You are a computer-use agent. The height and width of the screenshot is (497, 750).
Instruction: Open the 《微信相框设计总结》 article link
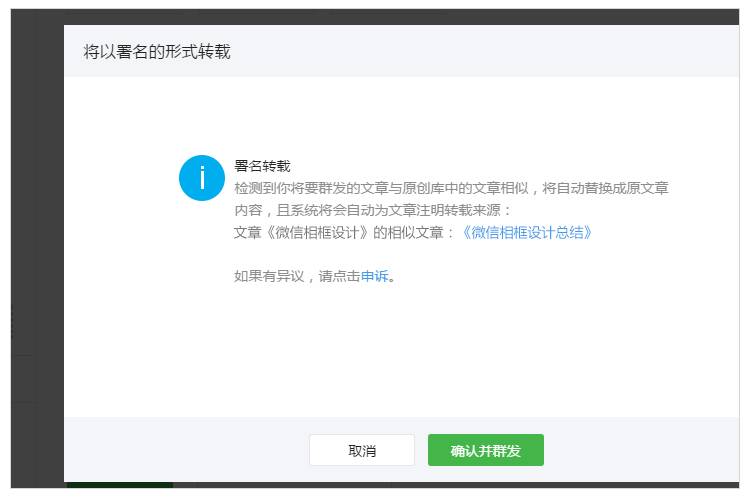click(526, 232)
